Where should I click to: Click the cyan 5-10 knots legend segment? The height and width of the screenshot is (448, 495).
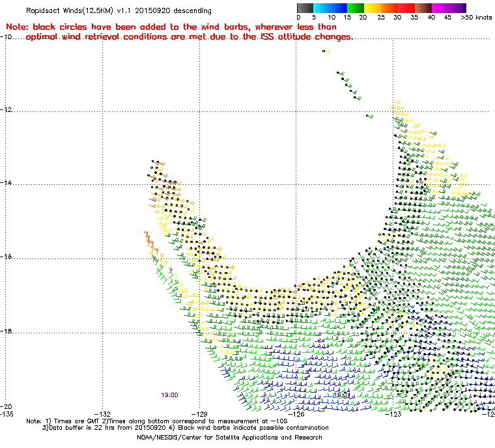[x=322, y=8]
